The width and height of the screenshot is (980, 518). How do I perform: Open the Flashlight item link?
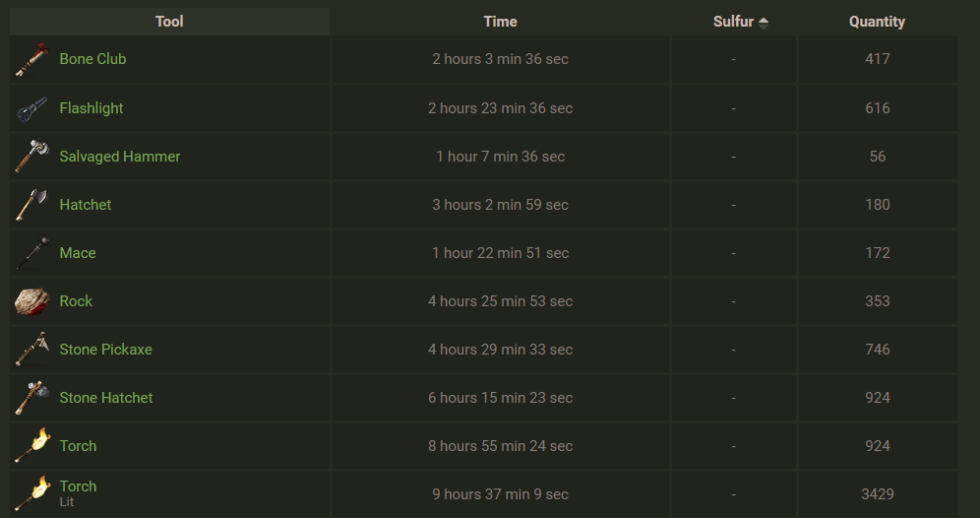pyautogui.click(x=92, y=107)
